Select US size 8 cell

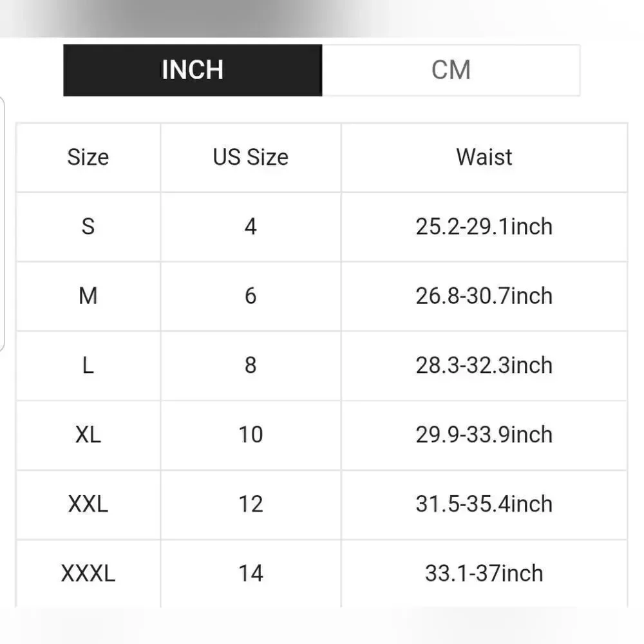pyautogui.click(x=251, y=366)
